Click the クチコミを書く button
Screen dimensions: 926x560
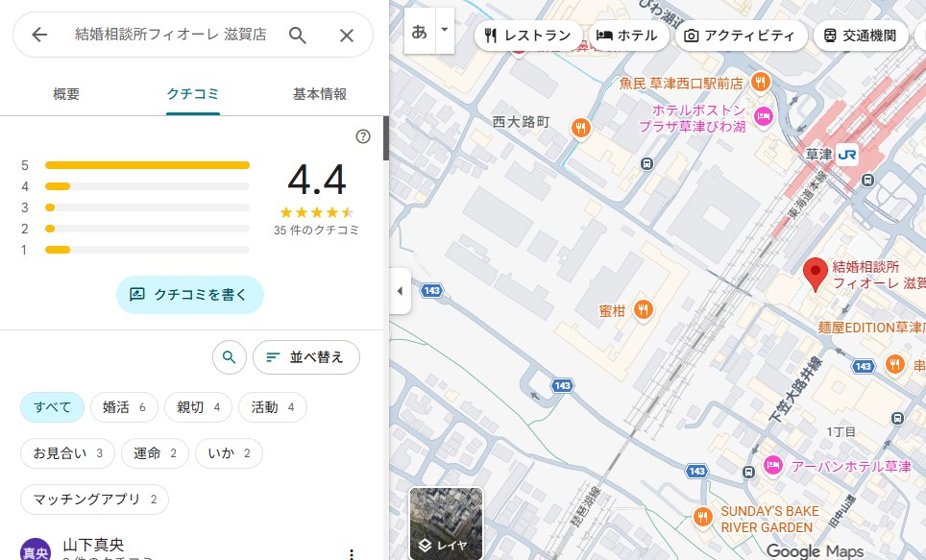190,295
